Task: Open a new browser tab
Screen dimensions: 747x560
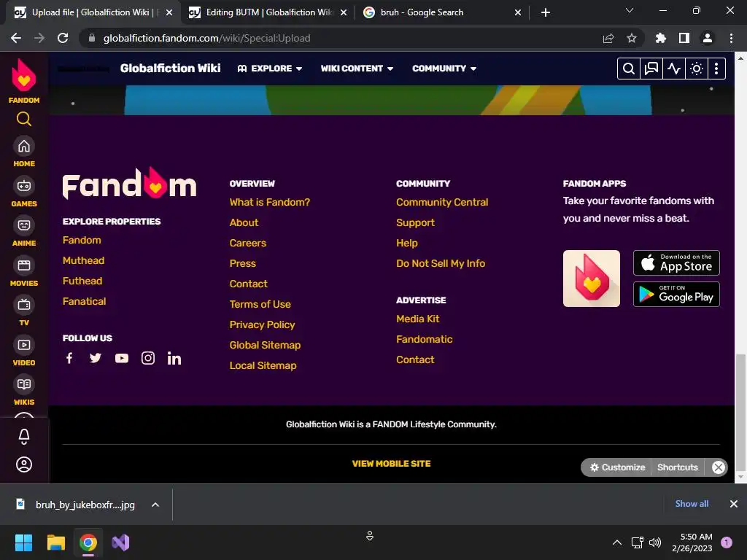Action: 546,12
